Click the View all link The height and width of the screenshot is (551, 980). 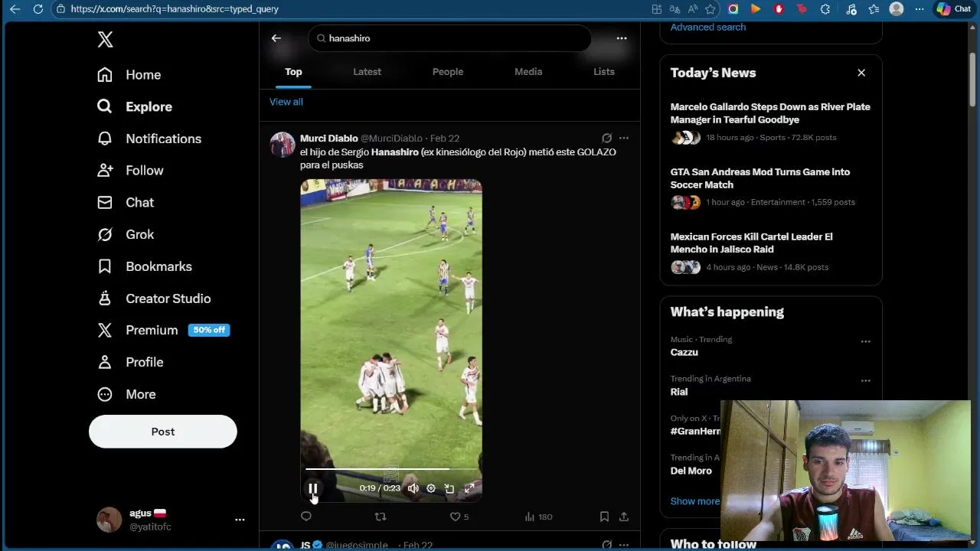pyautogui.click(x=286, y=102)
